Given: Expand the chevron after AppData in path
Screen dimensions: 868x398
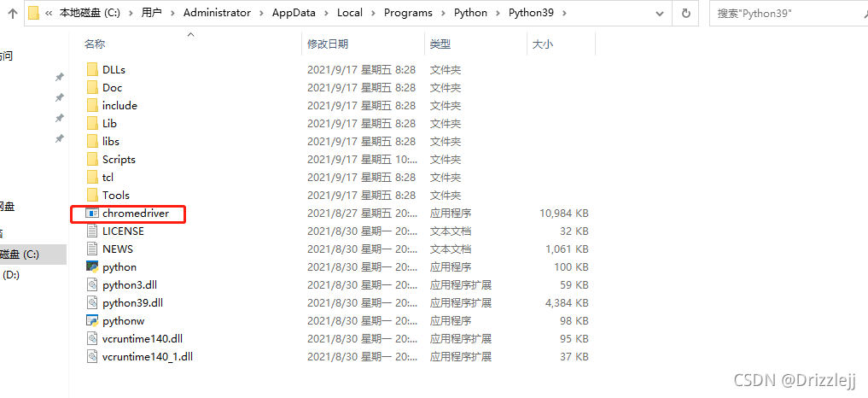Looking at the screenshot, I should pos(326,13).
